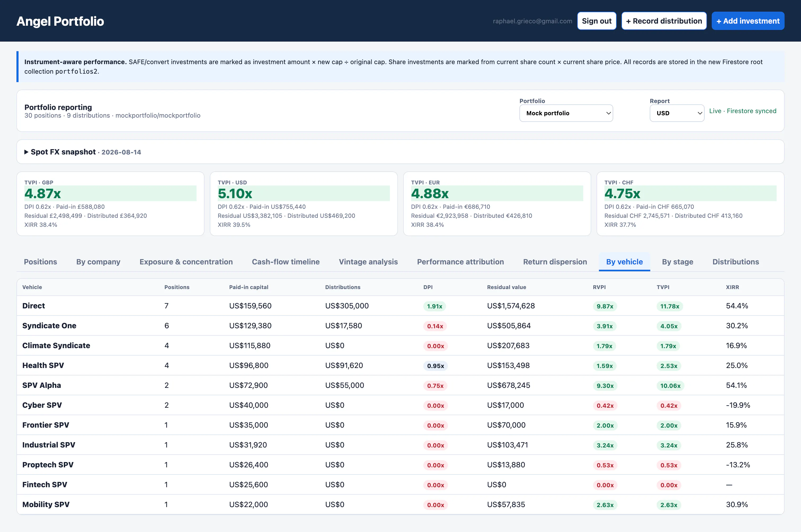Click the XIRR column header
Screen dimensions: 801x532
click(732, 287)
